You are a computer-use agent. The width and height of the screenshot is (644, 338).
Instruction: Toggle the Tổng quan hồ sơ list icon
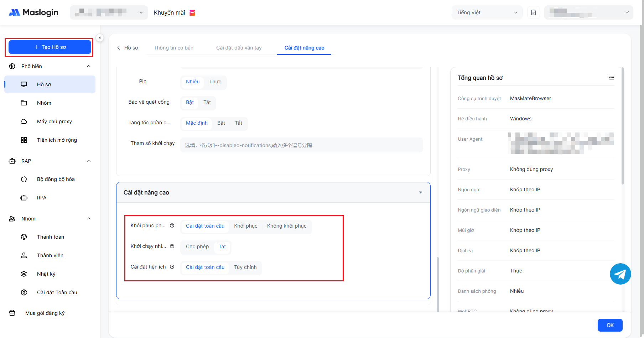pos(611,78)
